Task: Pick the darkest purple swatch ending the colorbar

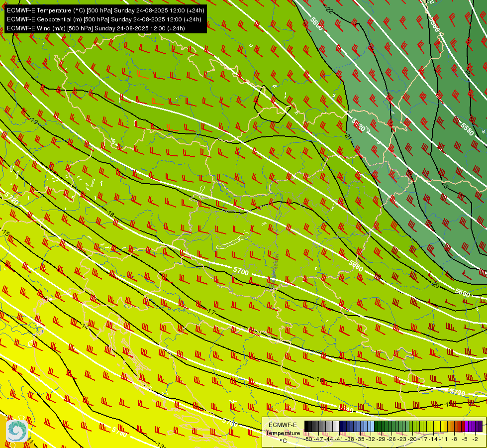Action: pyautogui.click(x=481, y=426)
